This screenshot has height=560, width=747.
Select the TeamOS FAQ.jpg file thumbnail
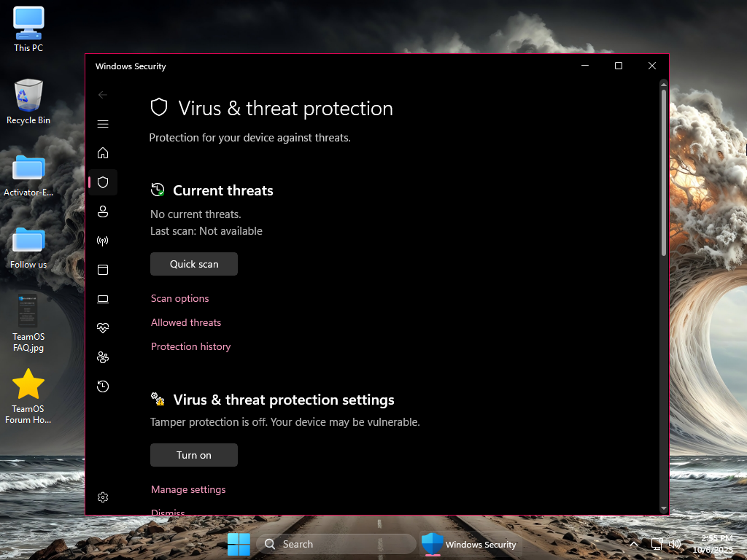click(x=28, y=322)
